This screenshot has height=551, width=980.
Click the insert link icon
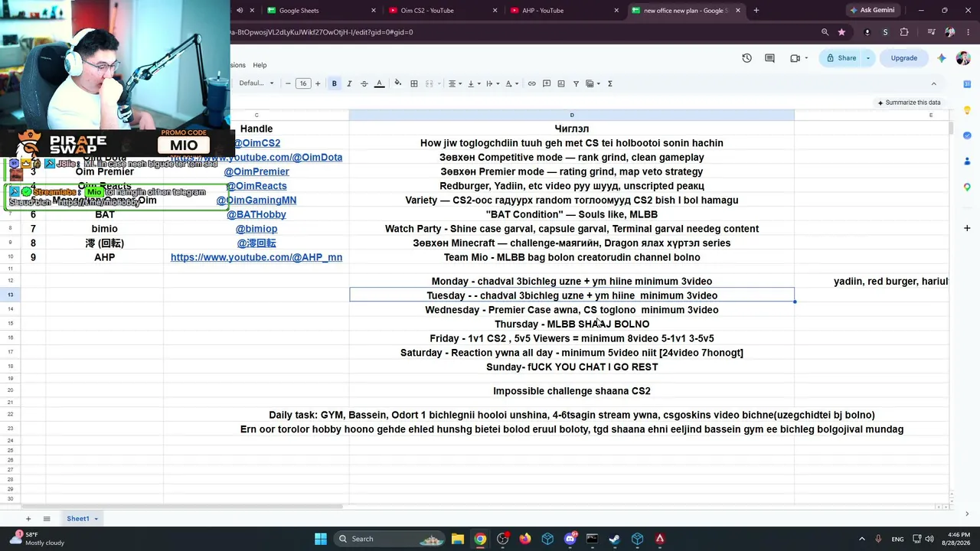(x=531, y=83)
